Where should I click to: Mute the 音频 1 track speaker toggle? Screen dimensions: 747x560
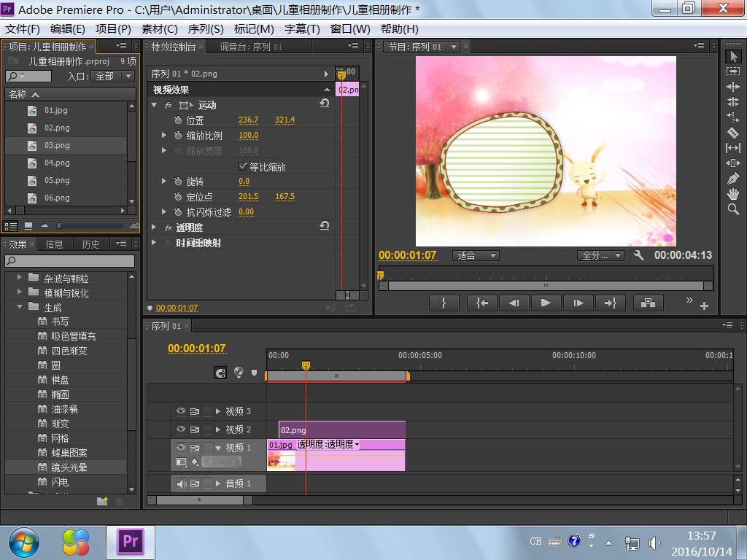(181, 483)
